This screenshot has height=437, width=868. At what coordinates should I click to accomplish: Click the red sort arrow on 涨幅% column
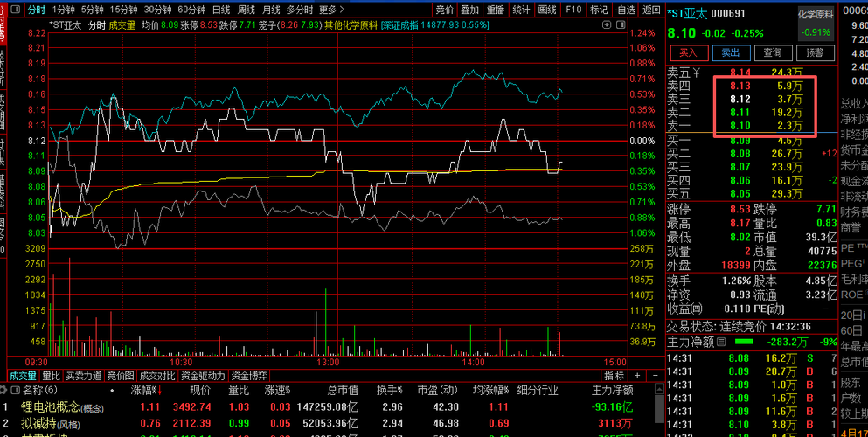tap(161, 391)
